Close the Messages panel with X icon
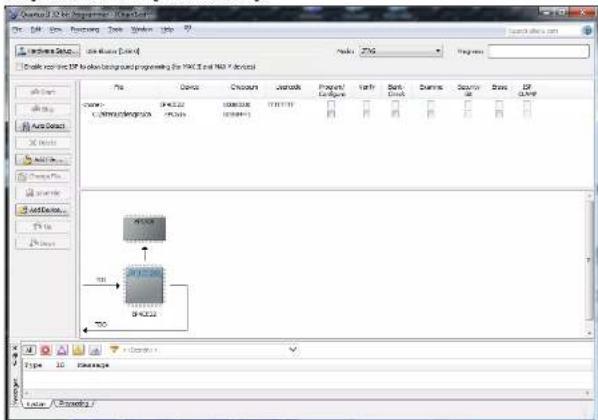 (15, 348)
